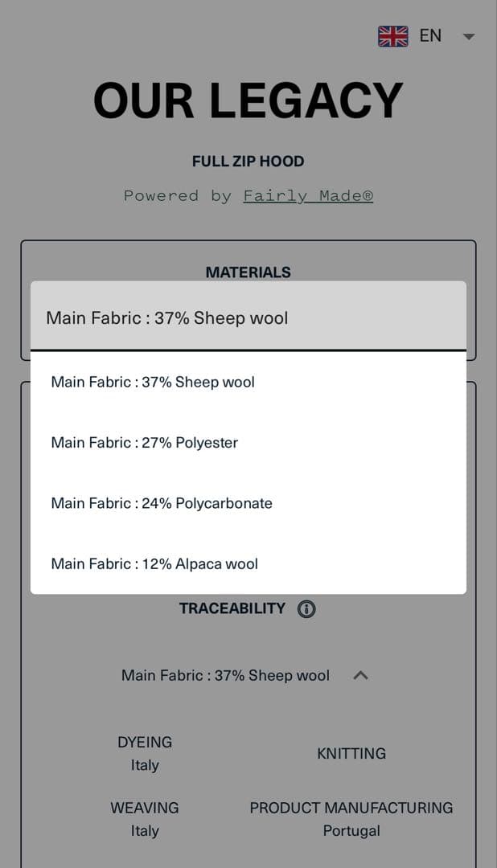Click the traceability Main Fabric selector text
Viewport: 497px width, 868px height.
(x=225, y=676)
